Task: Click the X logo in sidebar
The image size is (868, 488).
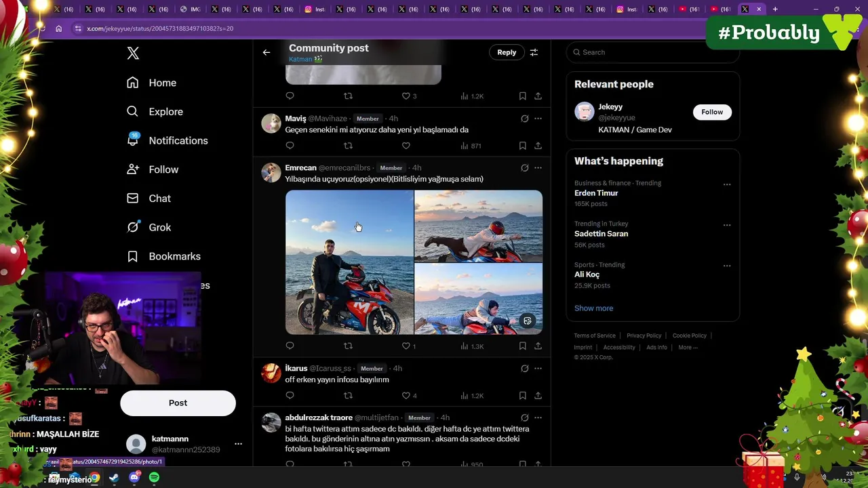Action: click(x=133, y=54)
